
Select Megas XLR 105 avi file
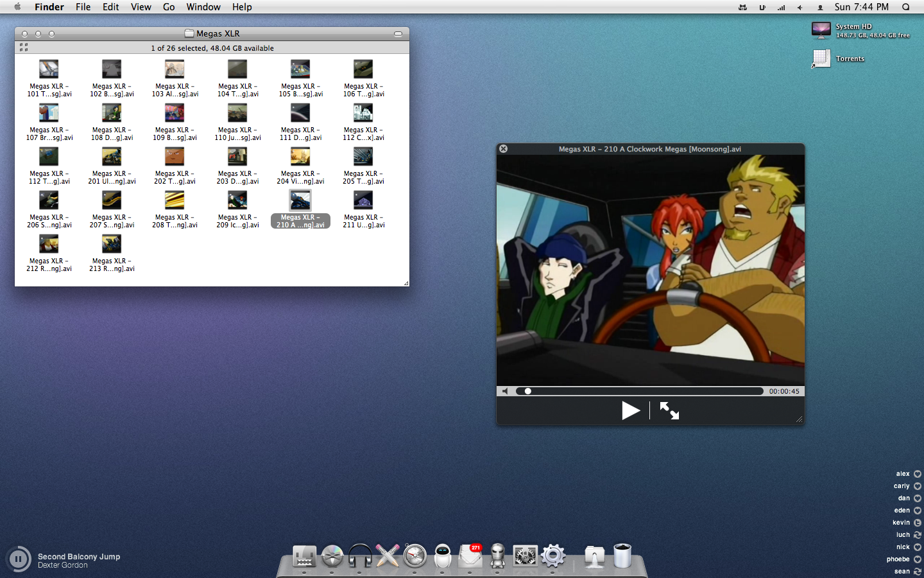[x=300, y=79]
